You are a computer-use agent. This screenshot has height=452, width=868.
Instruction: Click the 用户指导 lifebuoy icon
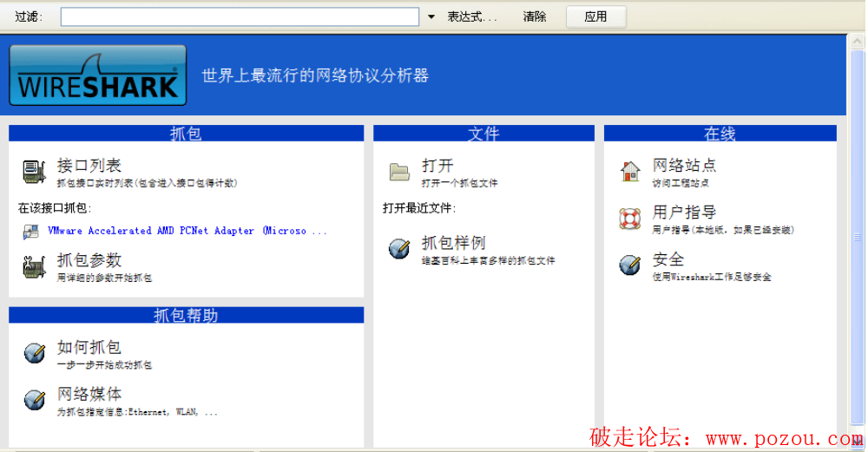pyautogui.click(x=630, y=219)
